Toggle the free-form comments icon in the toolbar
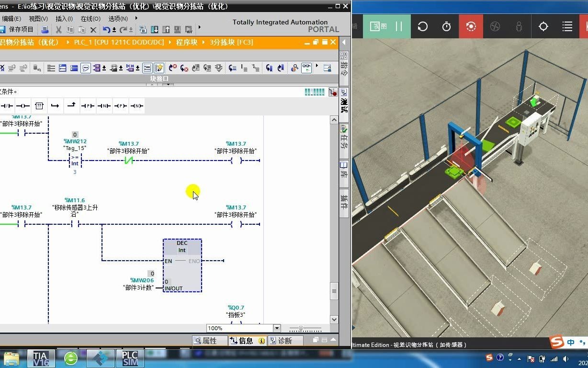Screen dimensions: 588x368 click(x=85, y=68)
